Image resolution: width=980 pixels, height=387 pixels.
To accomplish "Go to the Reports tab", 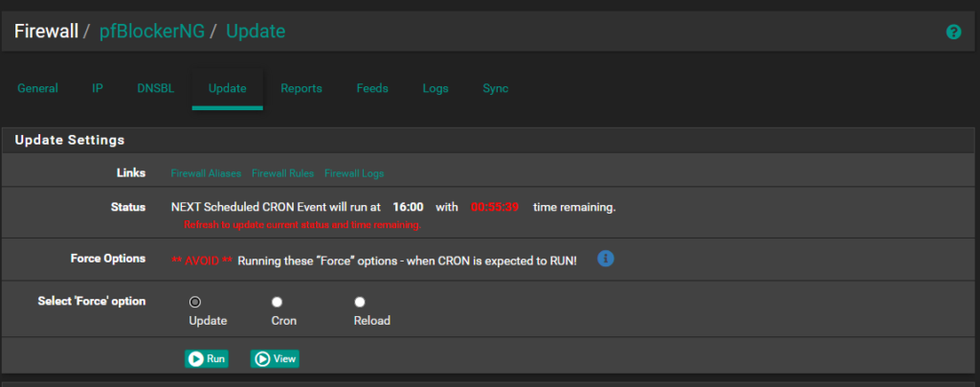I will [301, 88].
